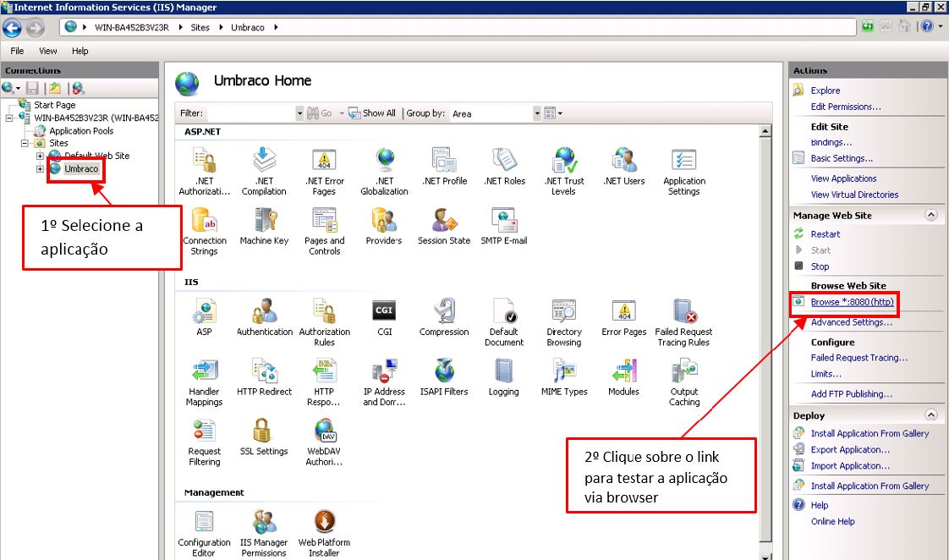Open Default Document feature
The width and height of the screenshot is (949, 560).
[x=503, y=322]
